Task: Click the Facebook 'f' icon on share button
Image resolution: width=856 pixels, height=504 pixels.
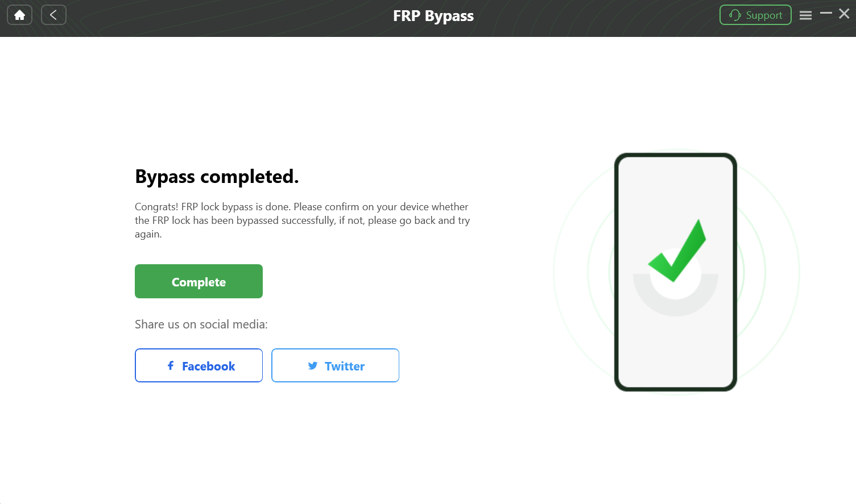Action: [169, 366]
